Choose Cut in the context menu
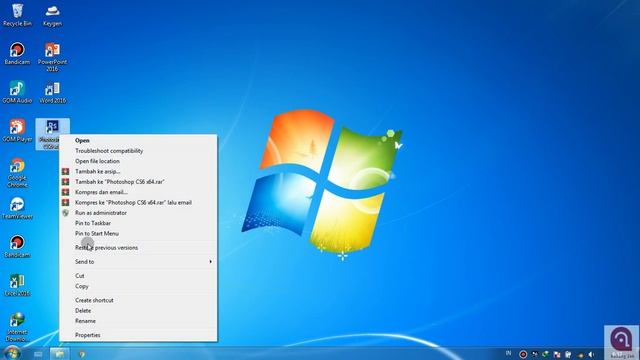The image size is (640, 360). [138, 276]
